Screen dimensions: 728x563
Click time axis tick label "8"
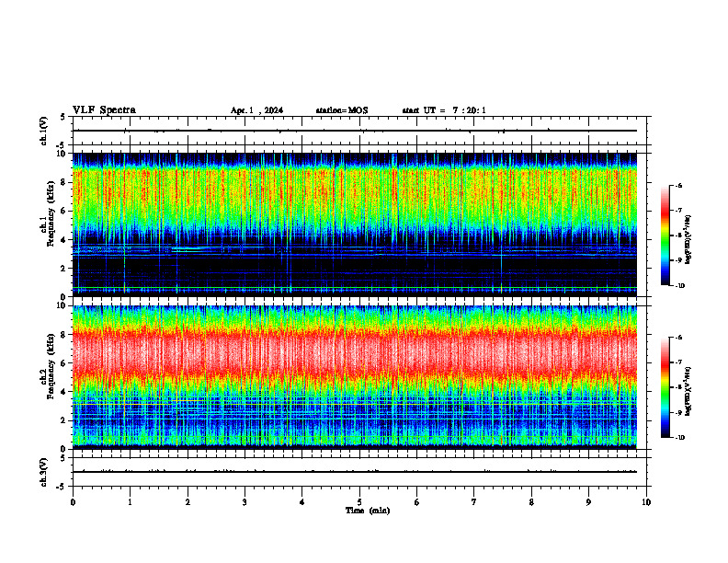coord(531,502)
